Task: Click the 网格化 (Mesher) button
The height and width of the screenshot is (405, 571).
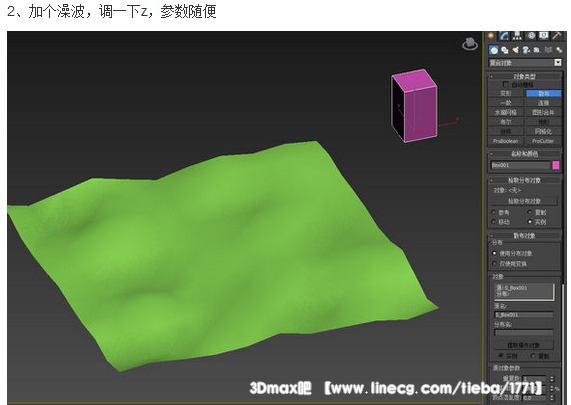Action: coord(543,131)
